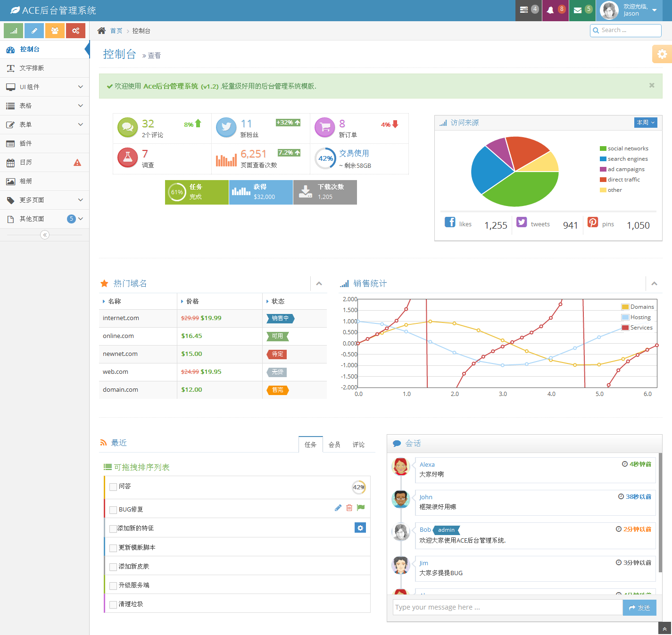672x635 pixels.
Task: Check the 升级服务端 task checkbox
Action: [113, 586]
